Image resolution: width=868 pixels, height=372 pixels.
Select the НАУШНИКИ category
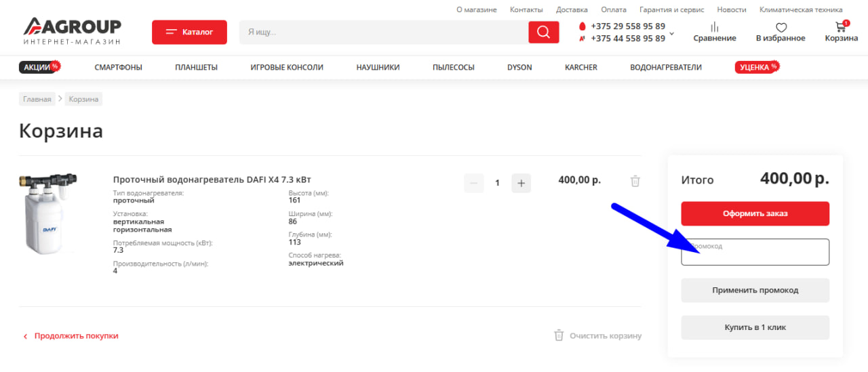point(378,67)
